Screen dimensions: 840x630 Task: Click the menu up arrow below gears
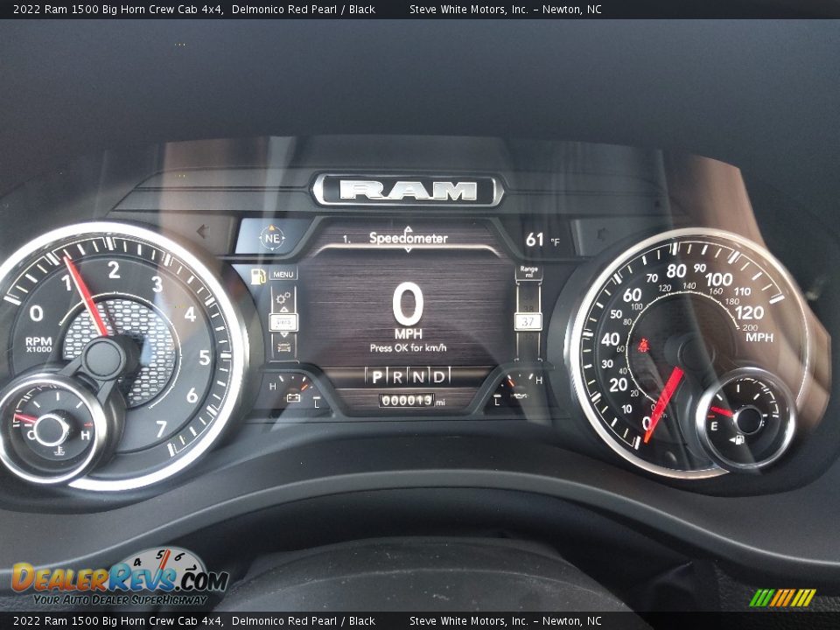click(x=283, y=310)
